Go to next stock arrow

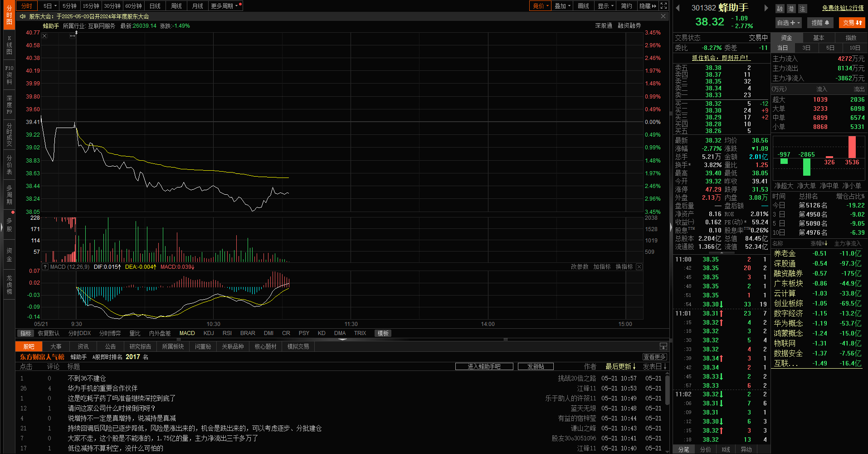point(766,8)
